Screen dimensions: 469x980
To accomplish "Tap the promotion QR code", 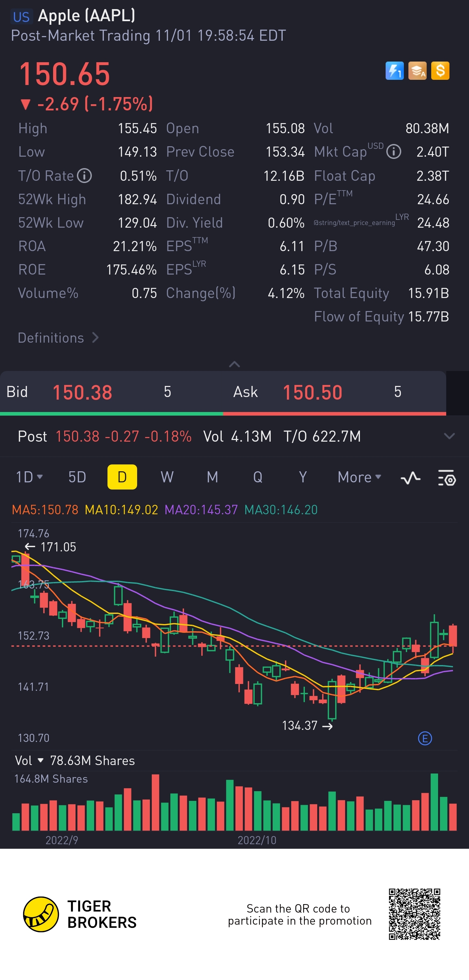I will tap(414, 914).
